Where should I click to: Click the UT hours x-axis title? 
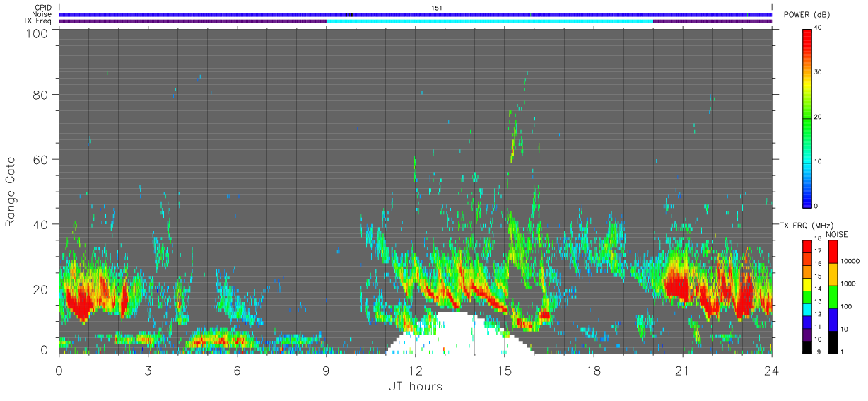[x=415, y=386]
